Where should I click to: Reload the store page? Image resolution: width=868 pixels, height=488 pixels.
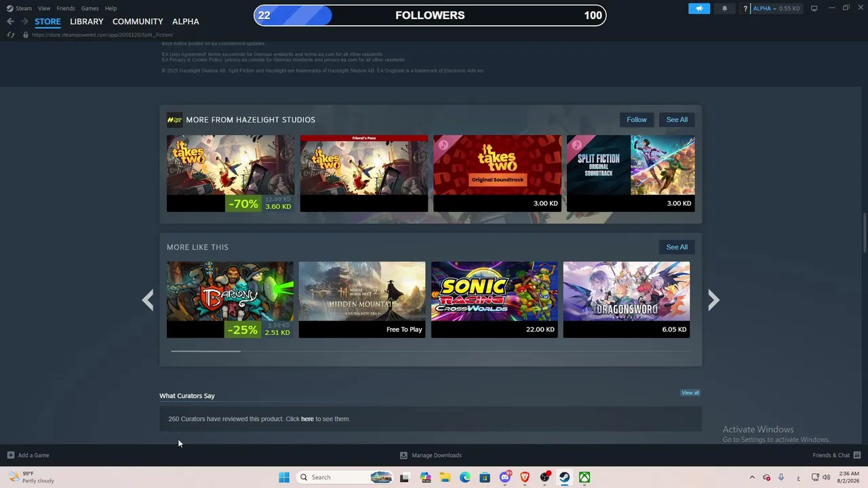coord(11,35)
